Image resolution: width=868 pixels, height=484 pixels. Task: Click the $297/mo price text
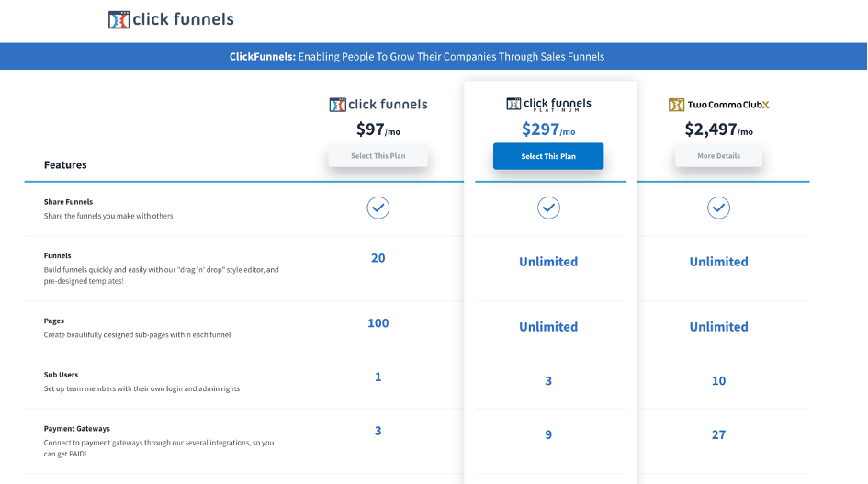548,129
